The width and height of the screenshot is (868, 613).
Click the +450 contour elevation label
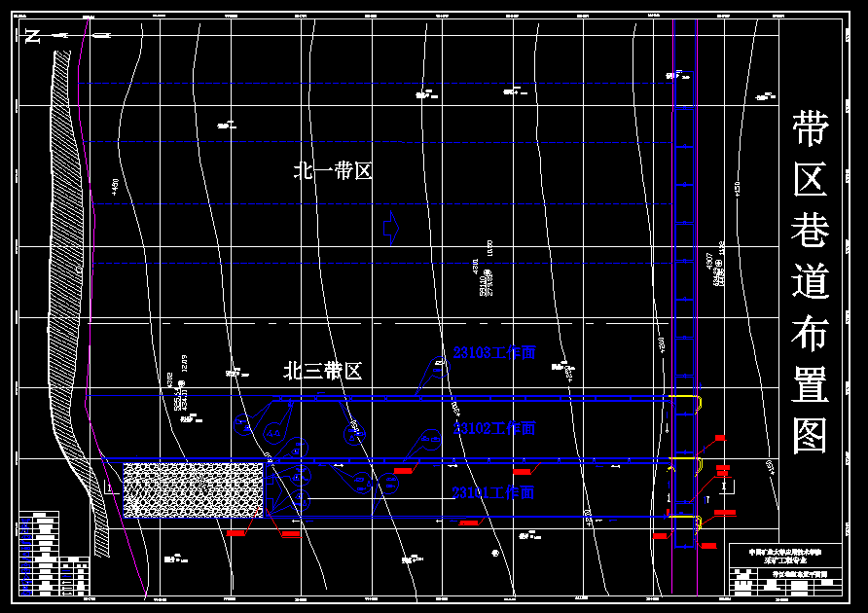click(x=115, y=187)
